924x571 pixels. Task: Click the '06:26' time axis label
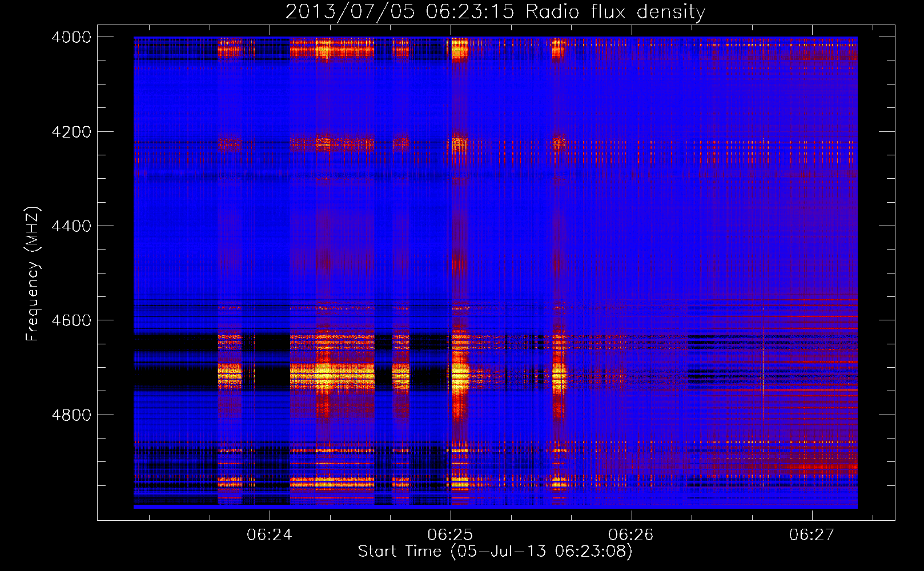tap(631, 534)
